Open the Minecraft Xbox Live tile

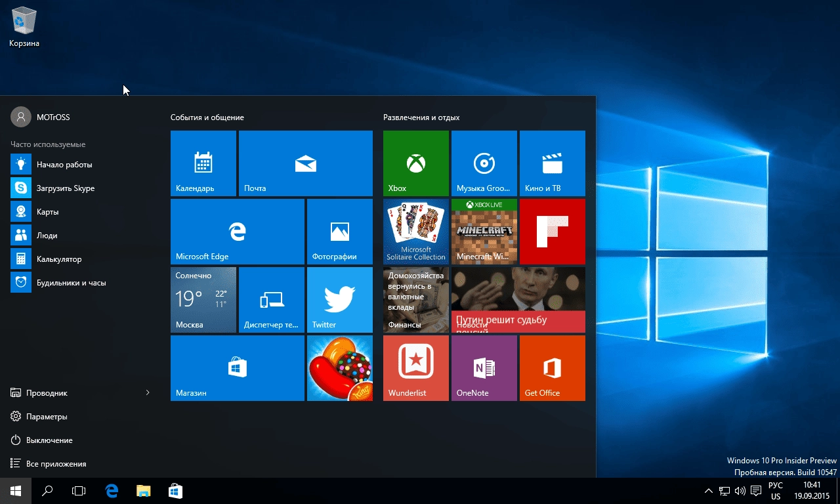click(x=484, y=232)
